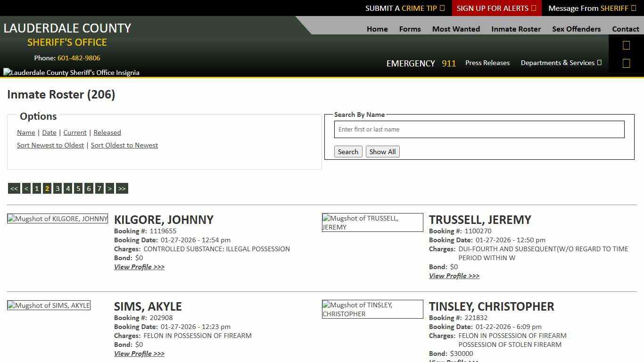Open the Home navigation item
Image resolution: width=644 pixels, height=362 pixels.
click(377, 29)
